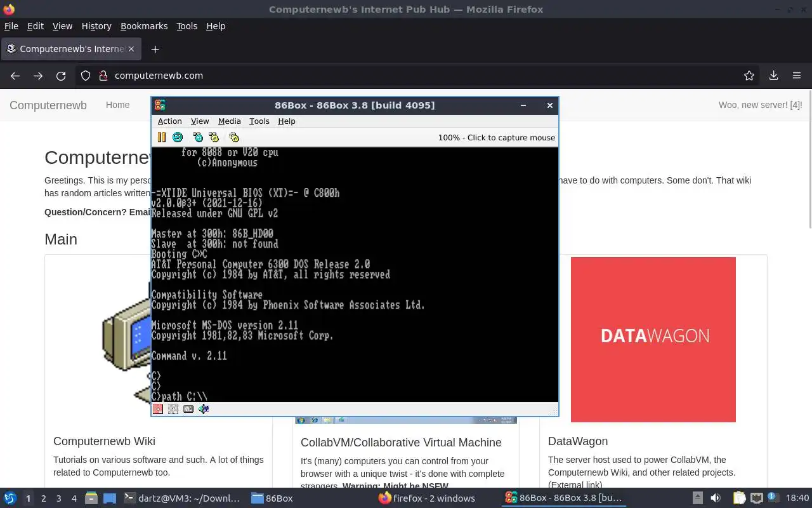The height and width of the screenshot is (508, 812).
Task: Switch to dartz@VM3 terminal taskbar window
Action: click(x=181, y=498)
